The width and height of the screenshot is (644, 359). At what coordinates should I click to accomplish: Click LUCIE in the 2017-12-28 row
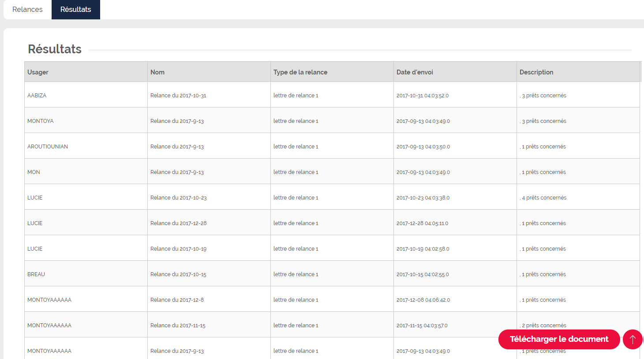(35, 223)
